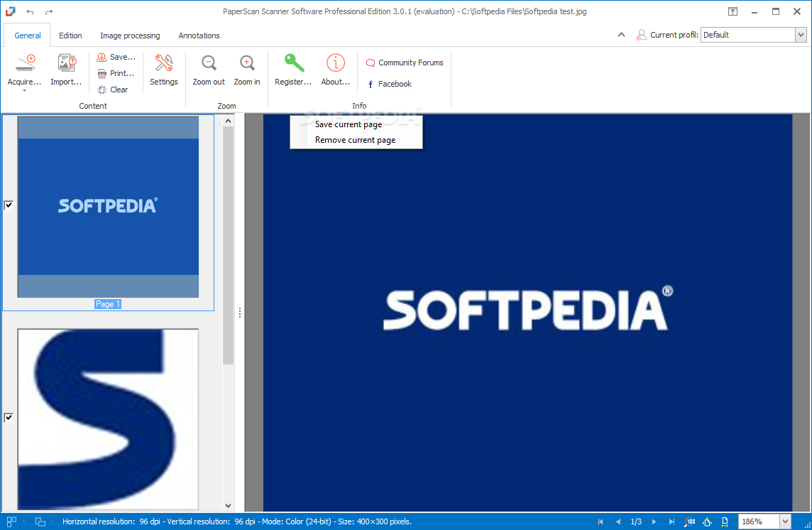Open the Image processing tab

pos(130,36)
